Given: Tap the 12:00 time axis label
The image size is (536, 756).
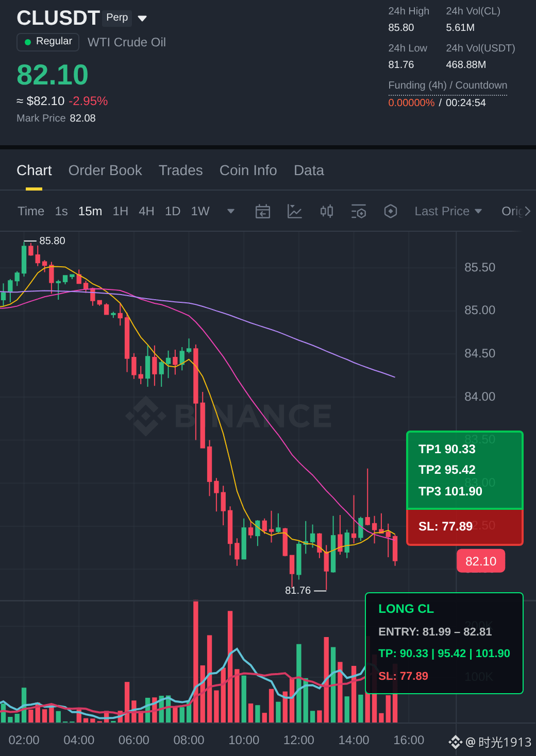Looking at the screenshot, I should tap(299, 740).
